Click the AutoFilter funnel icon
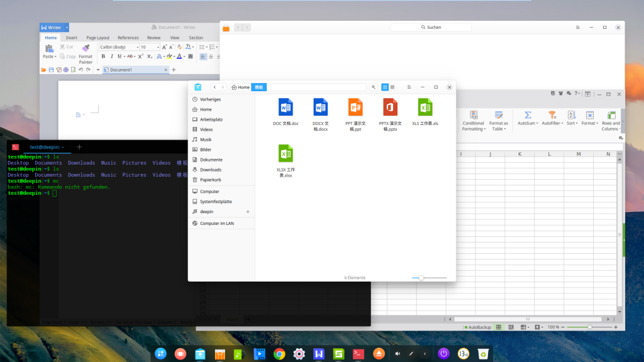Viewport: 644px width, 362px height. (552, 115)
